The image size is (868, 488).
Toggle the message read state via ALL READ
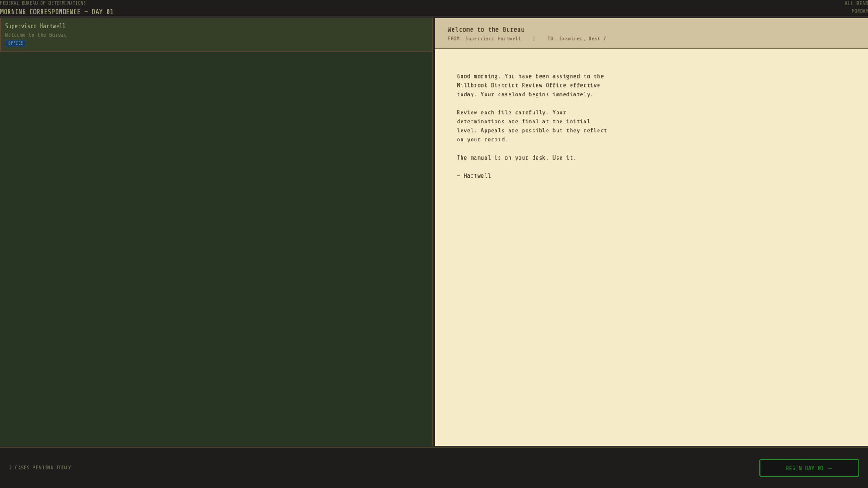pos(856,3)
